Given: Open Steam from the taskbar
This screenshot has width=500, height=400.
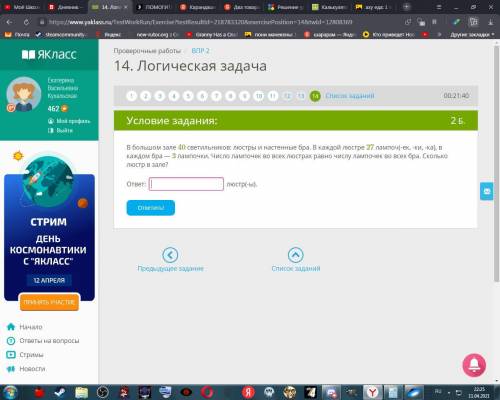Looking at the screenshot, I should pyautogui.click(x=61, y=393).
